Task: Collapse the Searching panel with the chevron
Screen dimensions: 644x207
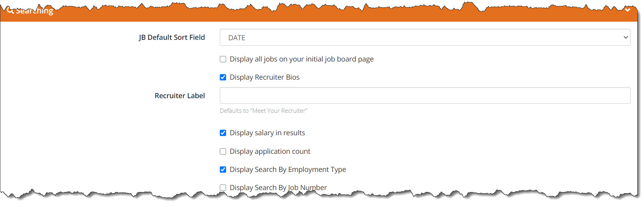Action: click(x=627, y=10)
